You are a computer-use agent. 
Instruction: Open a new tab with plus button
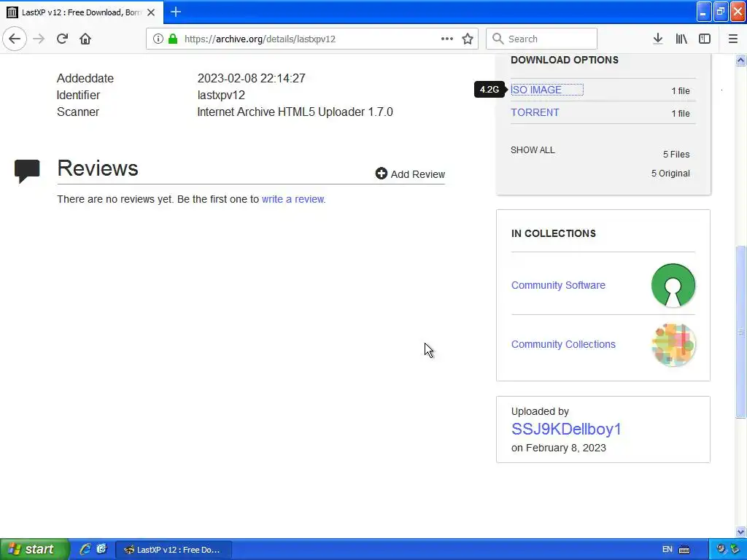coord(176,12)
